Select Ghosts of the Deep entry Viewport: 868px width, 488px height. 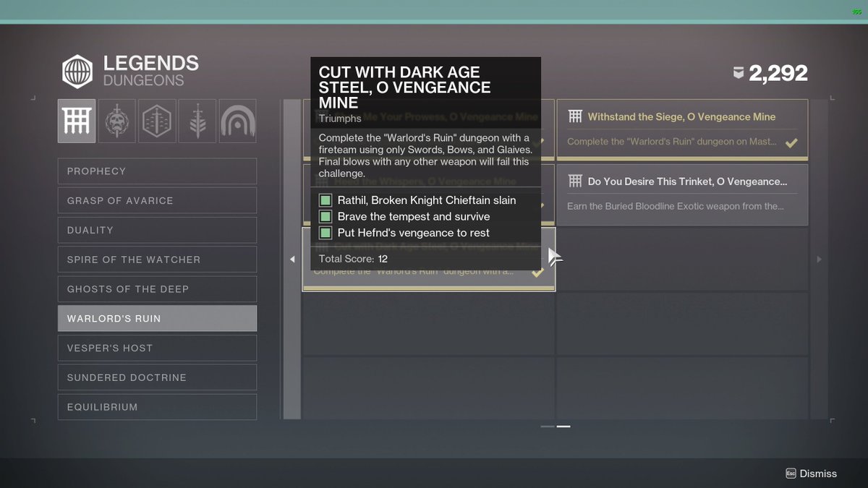click(157, 289)
